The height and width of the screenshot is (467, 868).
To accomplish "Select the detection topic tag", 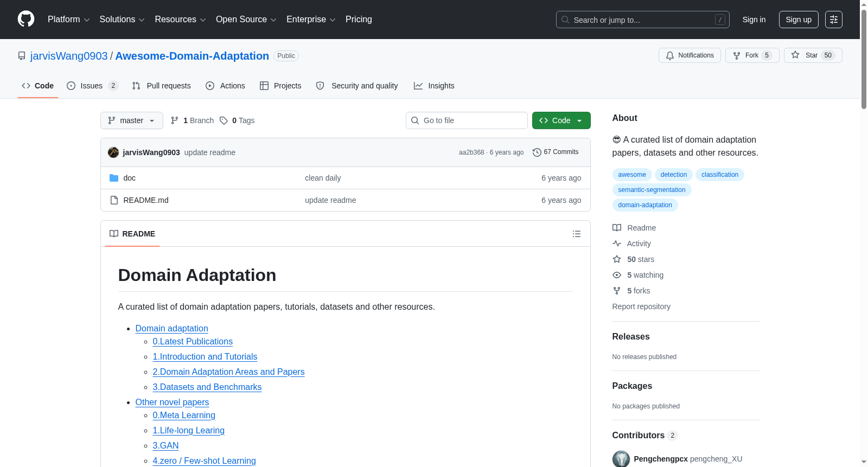I will (674, 175).
